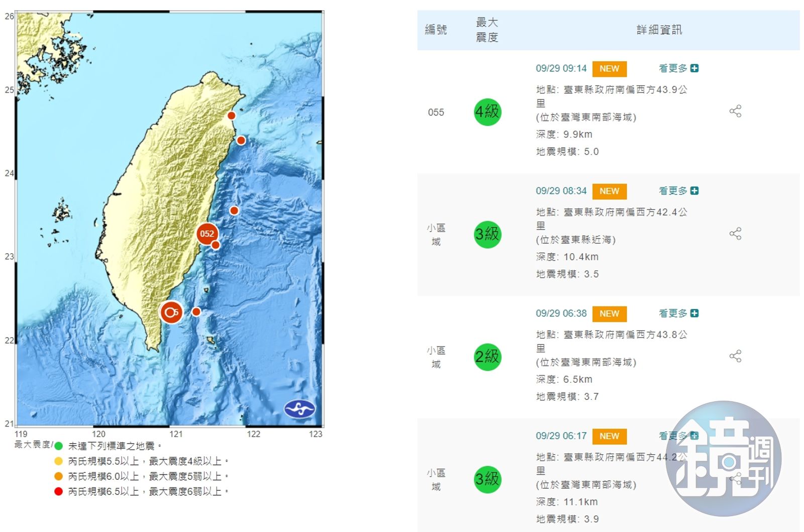This screenshot has width=804, height=532.
Task: Click the red legend dot for magnitude 6.5
Action: [x=59, y=491]
